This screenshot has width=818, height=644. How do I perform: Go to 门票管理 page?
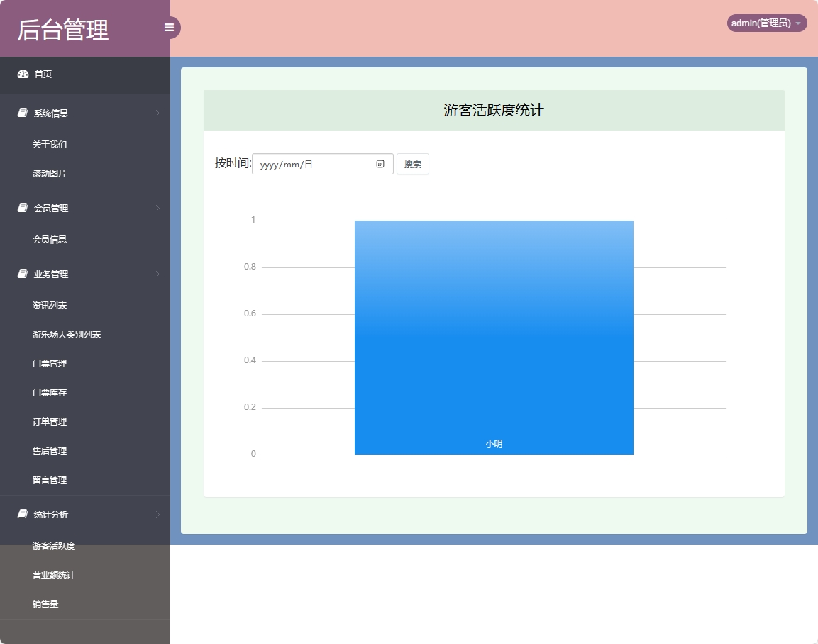pos(50,363)
